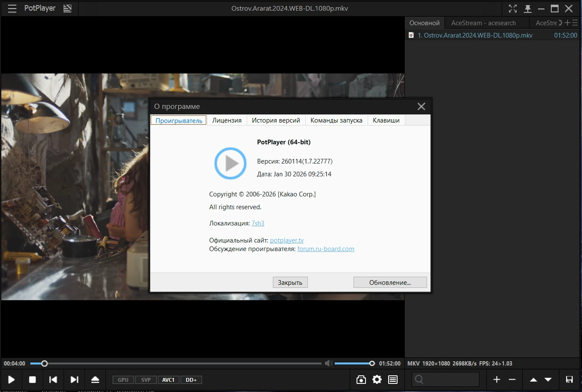Mute audio using the speaker icon
Viewport: 582px width, 392px height.
pos(328,363)
